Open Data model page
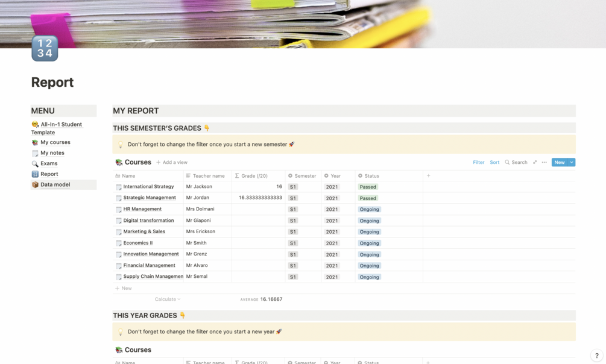Image resolution: width=606 pixels, height=364 pixels. pyautogui.click(x=55, y=184)
